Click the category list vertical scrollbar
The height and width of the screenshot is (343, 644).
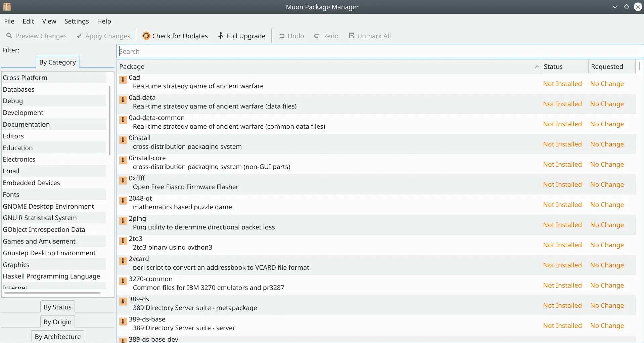110,120
